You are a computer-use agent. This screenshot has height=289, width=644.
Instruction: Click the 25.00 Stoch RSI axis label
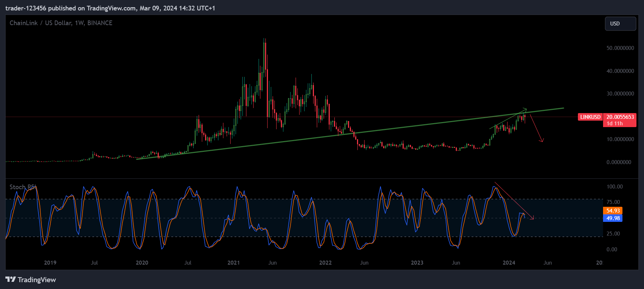coord(613,234)
